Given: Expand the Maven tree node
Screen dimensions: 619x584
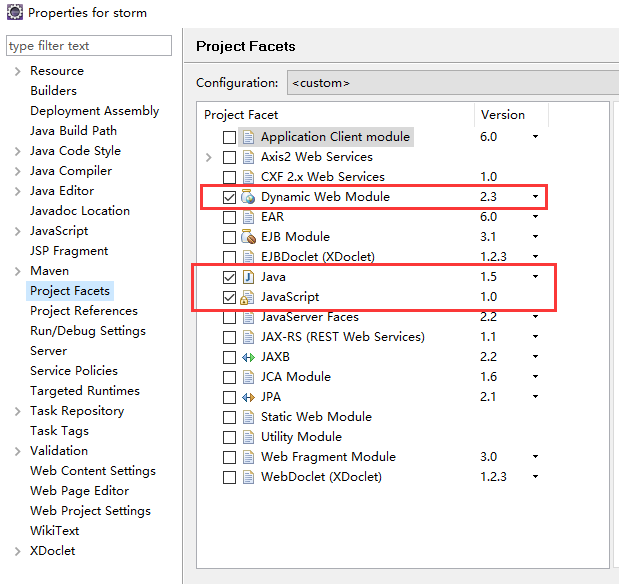Looking at the screenshot, I should [17, 272].
